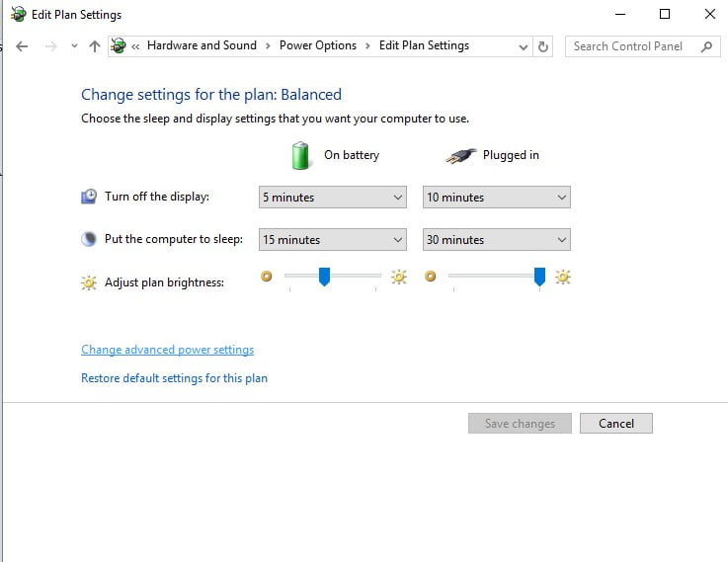Click the search magnifier icon
This screenshot has width=728, height=562.
pos(706,46)
